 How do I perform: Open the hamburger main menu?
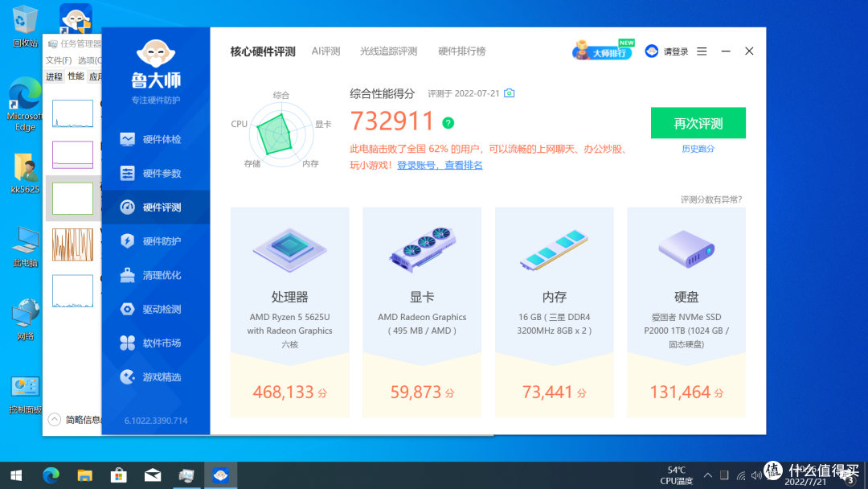point(702,51)
